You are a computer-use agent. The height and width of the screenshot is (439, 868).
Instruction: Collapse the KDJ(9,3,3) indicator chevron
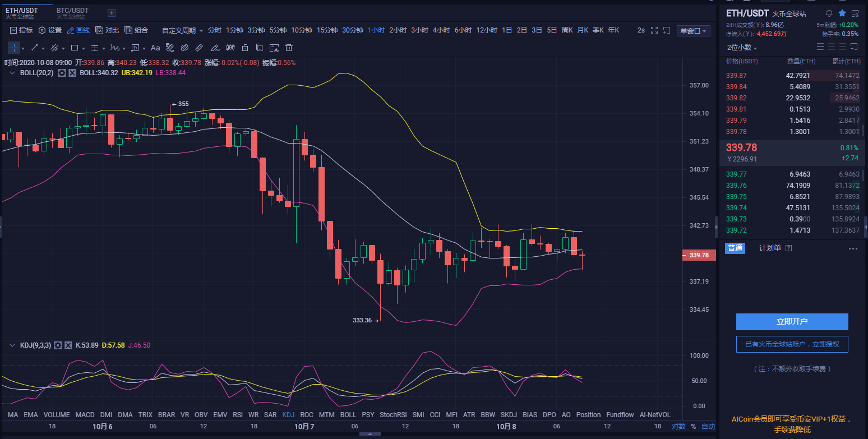[12, 345]
